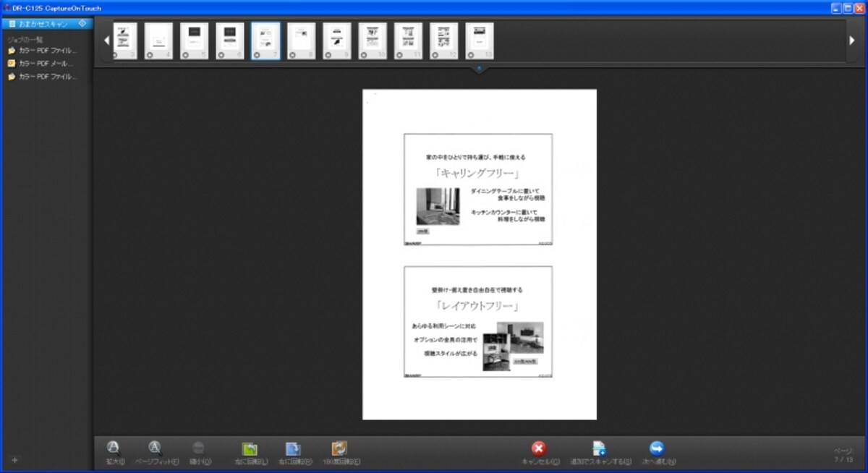
Task: Open the カラー PDF メール job
Action: click(x=46, y=64)
